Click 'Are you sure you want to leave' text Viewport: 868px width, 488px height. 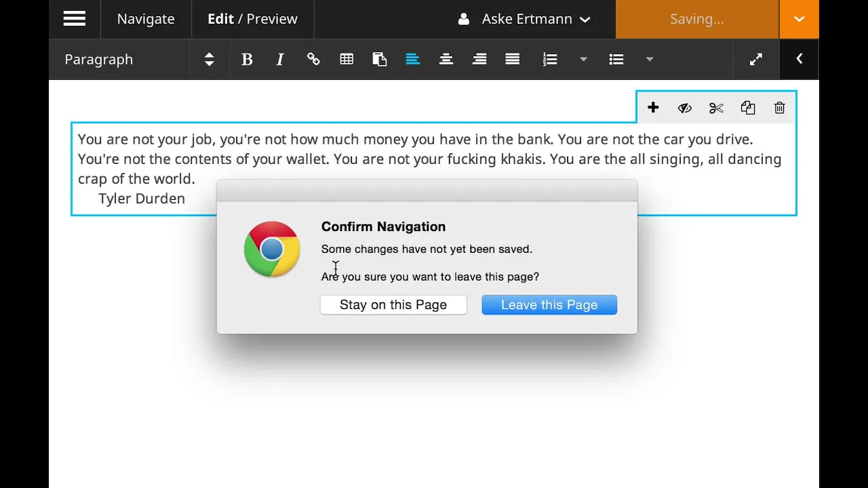[x=430, y=277]
